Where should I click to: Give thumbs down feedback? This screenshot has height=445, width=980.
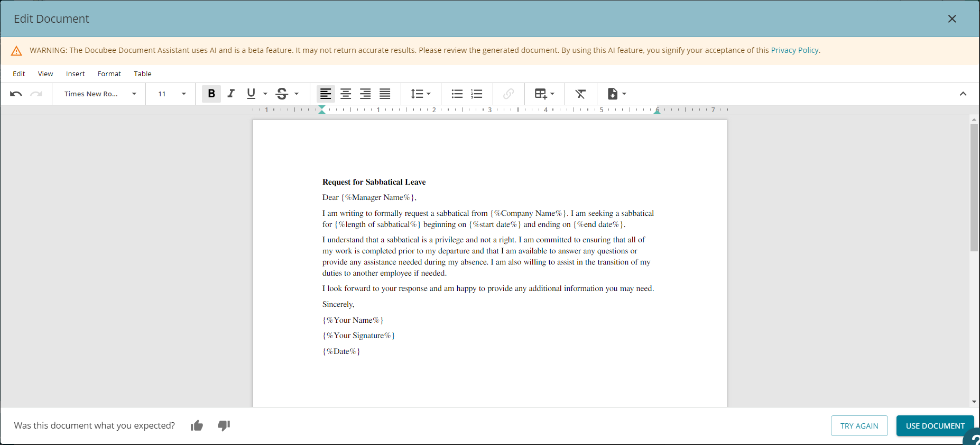coord(224,425)
